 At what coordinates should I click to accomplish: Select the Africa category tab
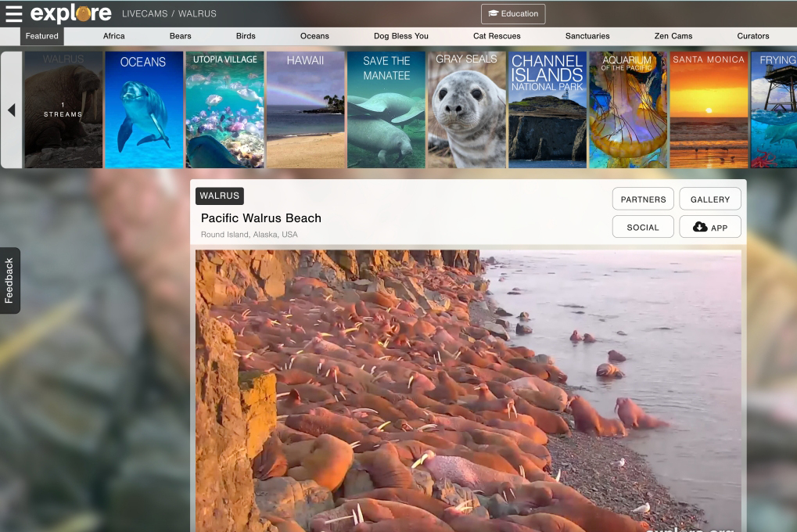(x=114, y=36)
